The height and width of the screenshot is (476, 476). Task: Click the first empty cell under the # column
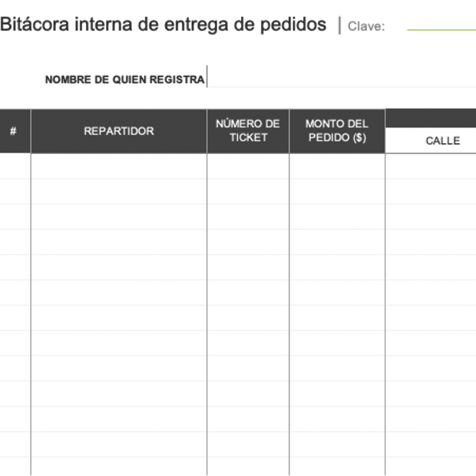tap(14, 167)
